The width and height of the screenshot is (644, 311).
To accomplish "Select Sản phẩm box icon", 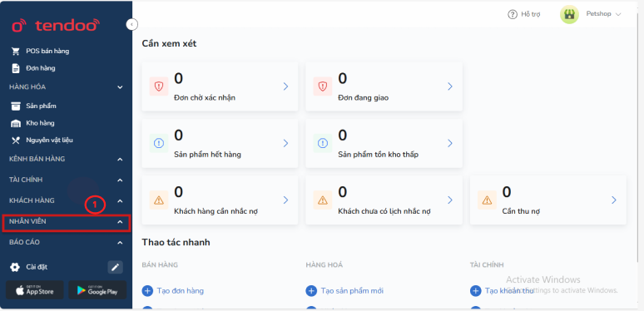I will click(x=16, y=106).
